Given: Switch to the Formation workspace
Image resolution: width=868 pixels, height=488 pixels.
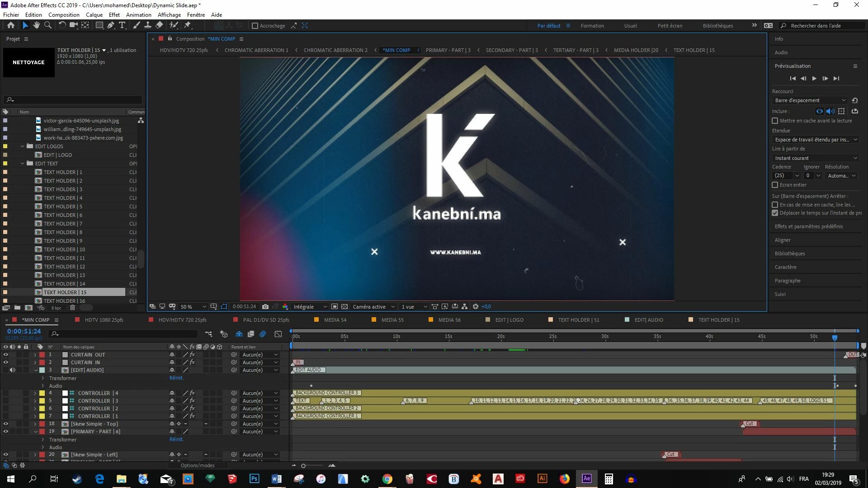Looking at the screenshot, I should (592, 26).
